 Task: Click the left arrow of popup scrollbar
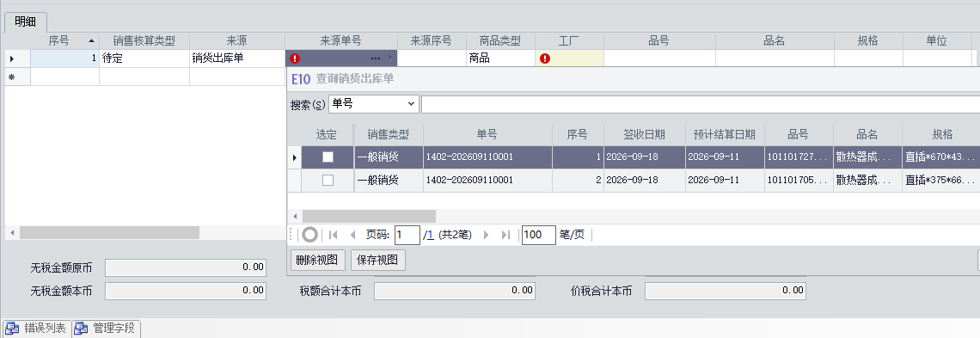294,216
